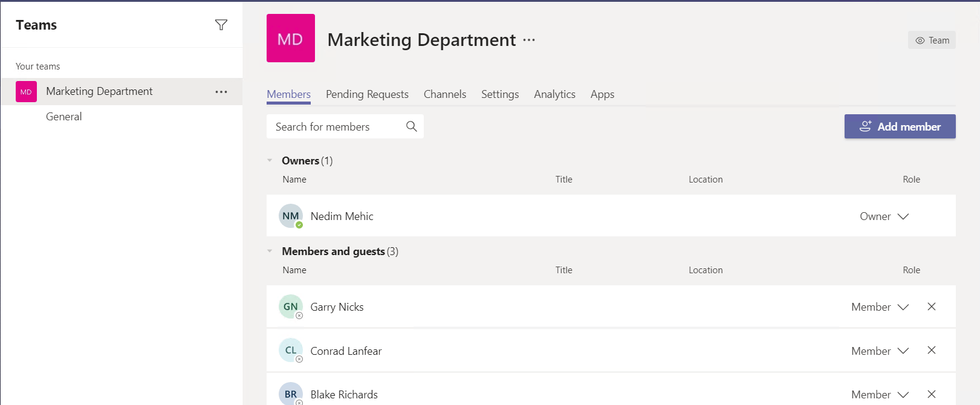This screenshot has height=405, width=980.
Task: Collapse the Owners section
Action: (270, 161)
